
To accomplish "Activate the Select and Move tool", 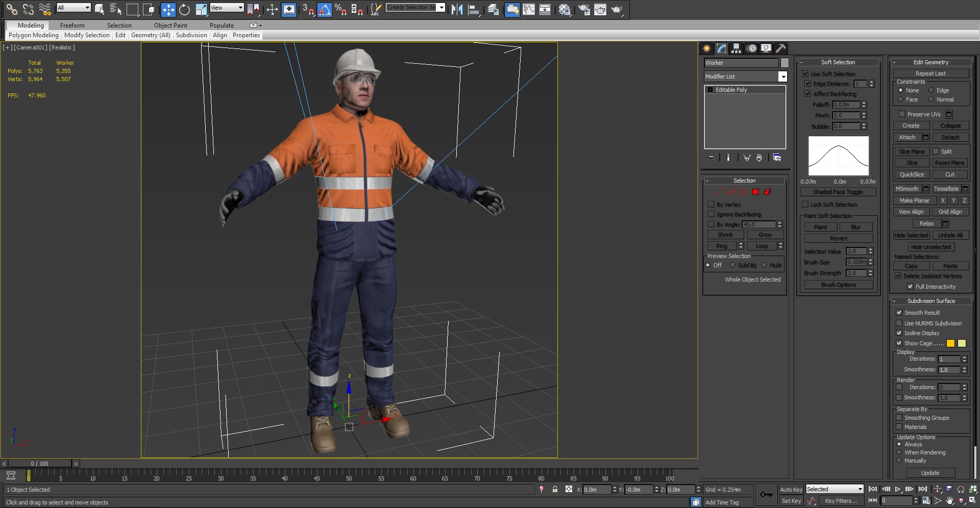I will [x=168, y=9].
